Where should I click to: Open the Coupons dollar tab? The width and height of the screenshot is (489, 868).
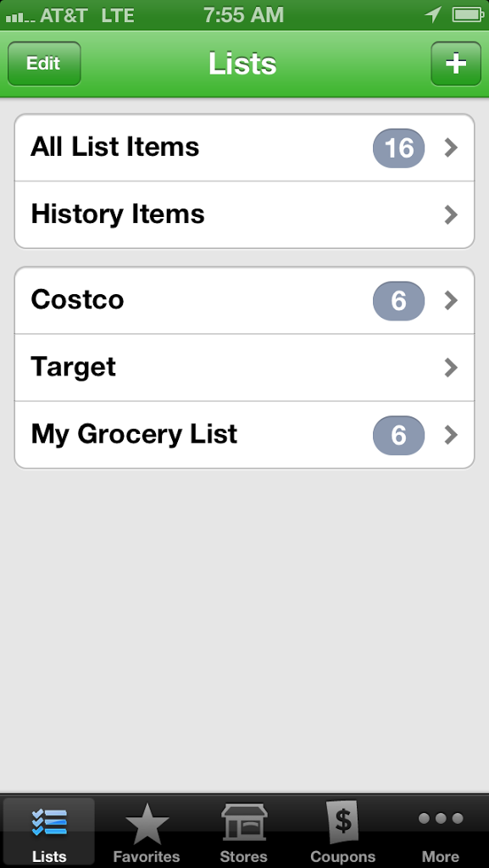pyautogui.click(x=342, y=832)
